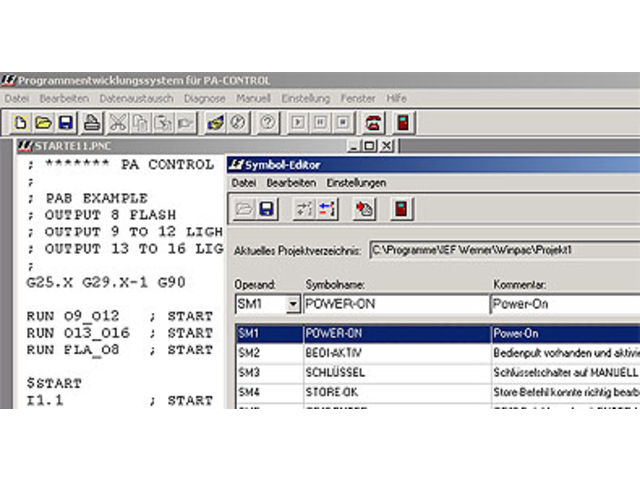The width and height of the screenshot is (640, 480).
Task: Click the Symbolname field containing POWER-ON
Action: click(394, 304)
